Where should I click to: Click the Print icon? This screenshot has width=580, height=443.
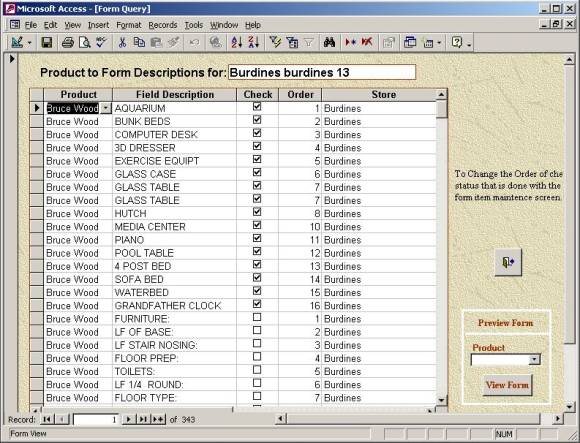tap(68, 43)
